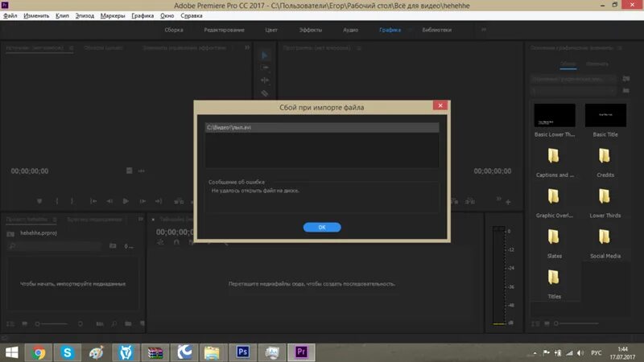
Task: Switch to the Библиотеки workspace
Action: 436,30
